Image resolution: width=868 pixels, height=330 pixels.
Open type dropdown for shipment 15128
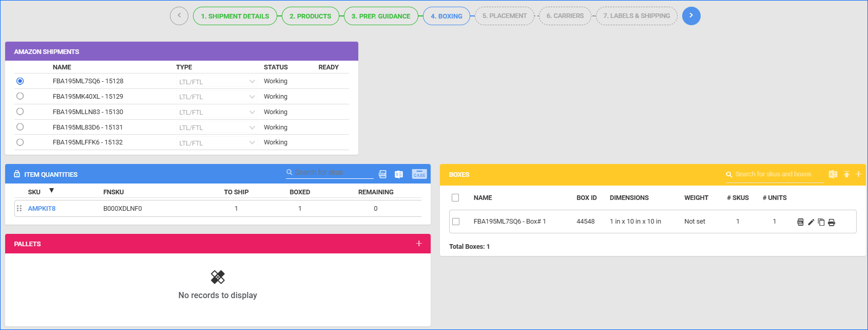(252, 82)
